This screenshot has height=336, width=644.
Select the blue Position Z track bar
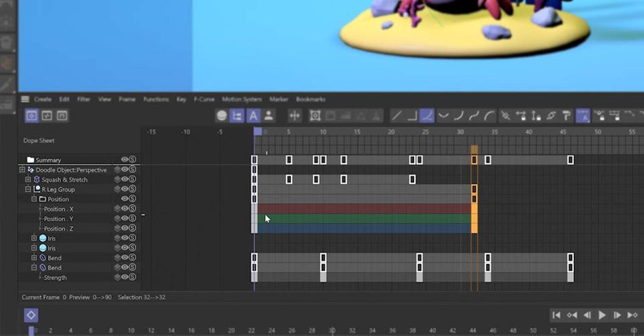pyautogui.click(x=364, y=228)
